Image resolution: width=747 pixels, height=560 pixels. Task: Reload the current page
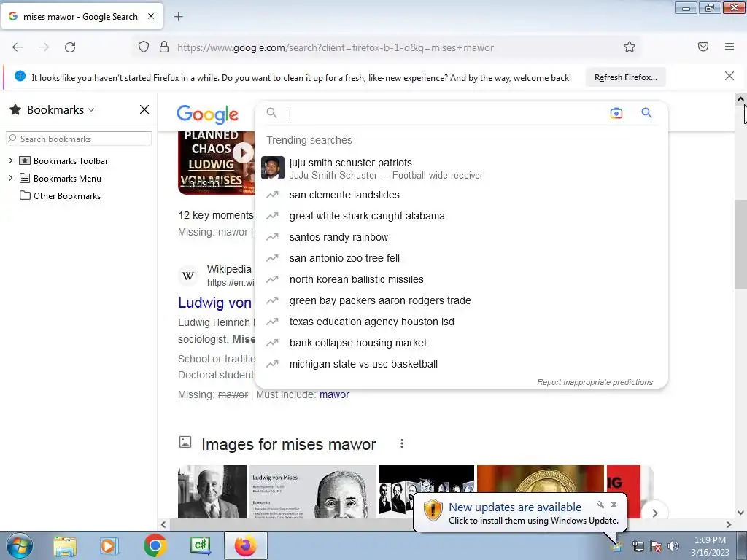point(70,47)
